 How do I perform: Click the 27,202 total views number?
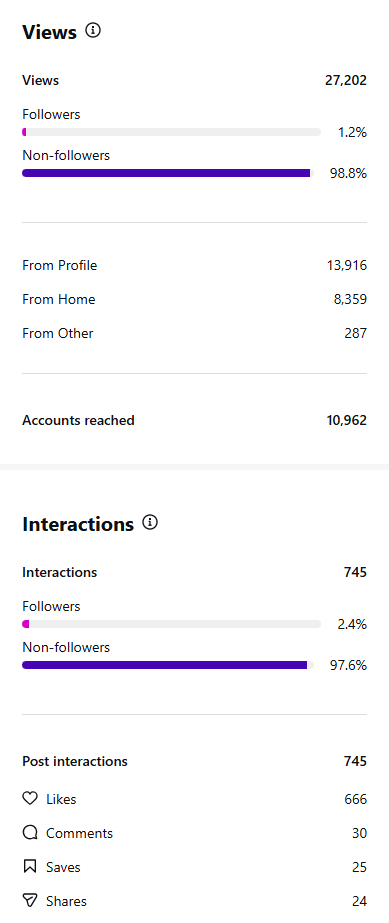[x=346, y=81]
